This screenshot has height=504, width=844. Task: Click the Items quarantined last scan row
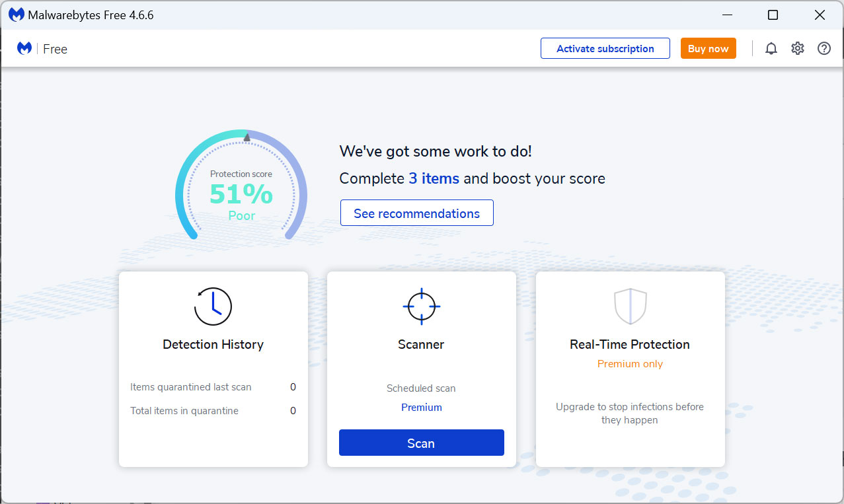(213, 387)
